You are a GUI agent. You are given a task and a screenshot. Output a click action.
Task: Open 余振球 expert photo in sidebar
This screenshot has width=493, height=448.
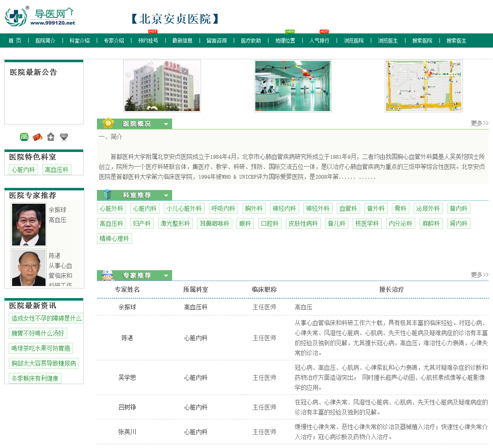[28, 224]
